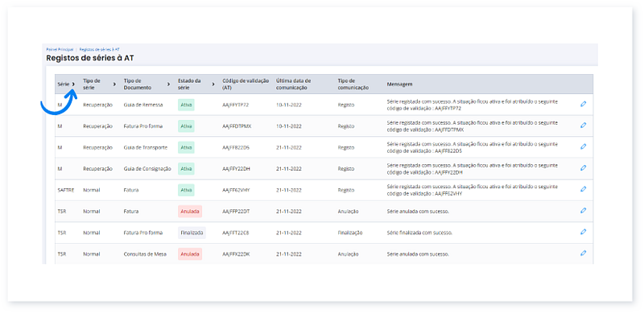
Task: Click Recuperação in the Guia de Remessa row
Action: (97, 105)
